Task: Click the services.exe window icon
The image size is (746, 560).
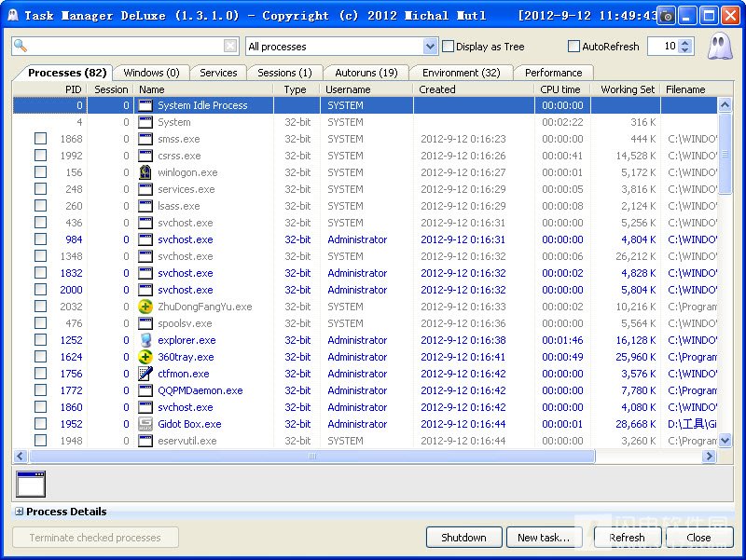Action: (x=145, y=189)
